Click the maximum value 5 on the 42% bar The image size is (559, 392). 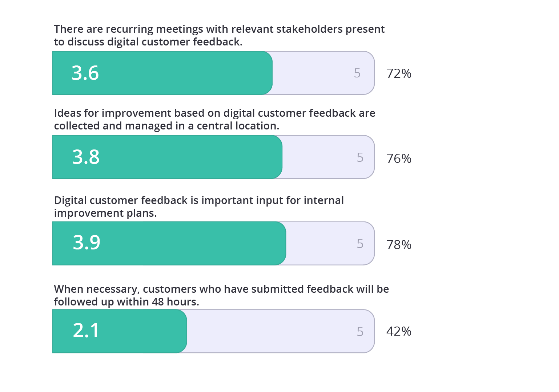(360, 332)
